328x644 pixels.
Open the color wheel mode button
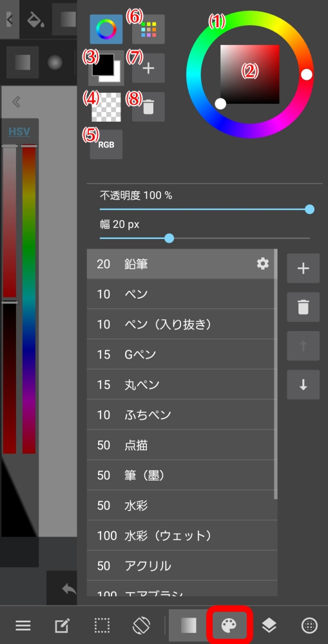(106, 29)
